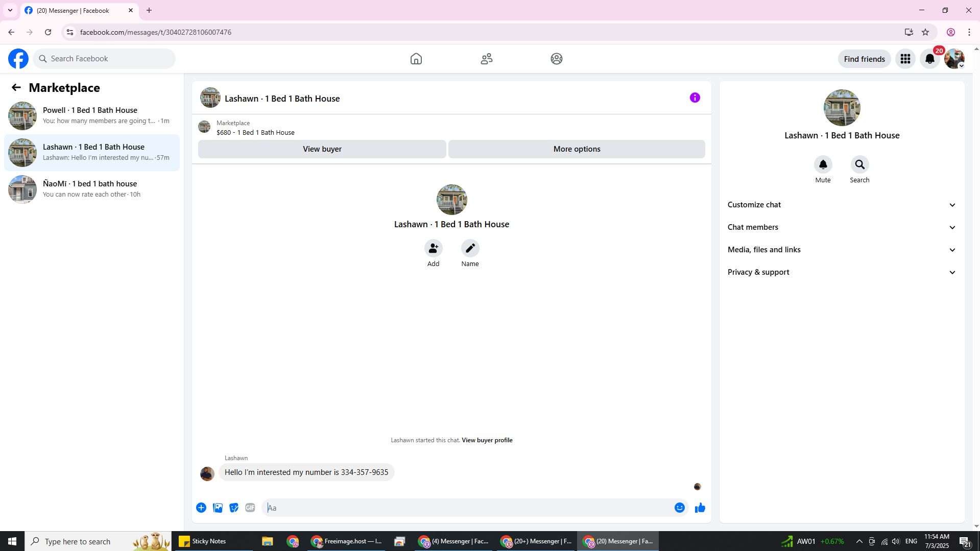This screenshot has width=980, height=551.
Task: Open the Facebook logo home link
Action: coord(18,59)
